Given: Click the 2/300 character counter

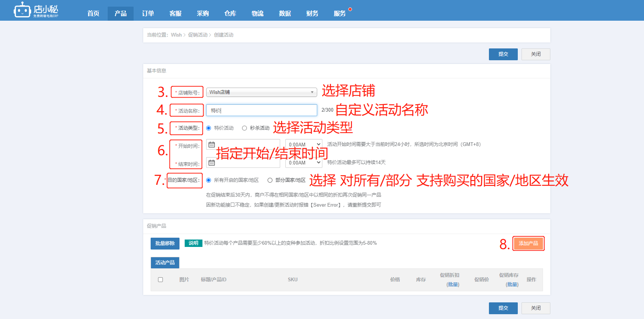Looking at the screenshot, I should 327,110.
